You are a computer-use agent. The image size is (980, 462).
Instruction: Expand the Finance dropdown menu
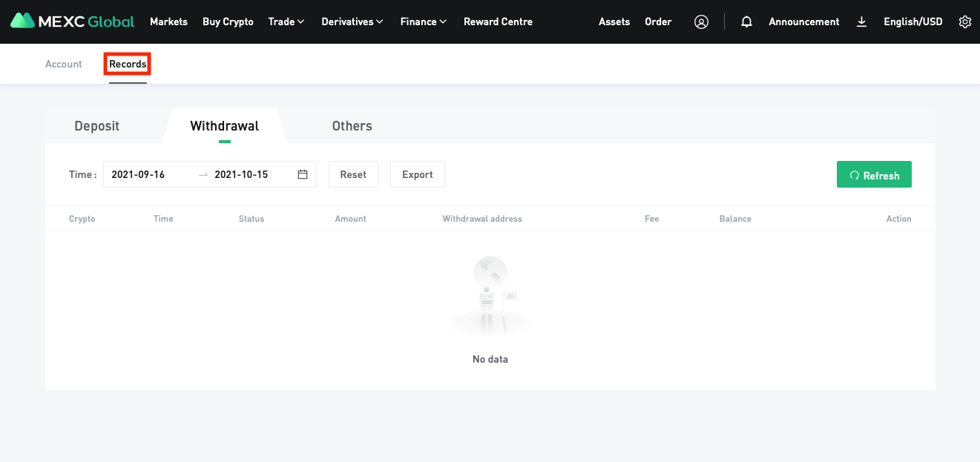(424, 22)
